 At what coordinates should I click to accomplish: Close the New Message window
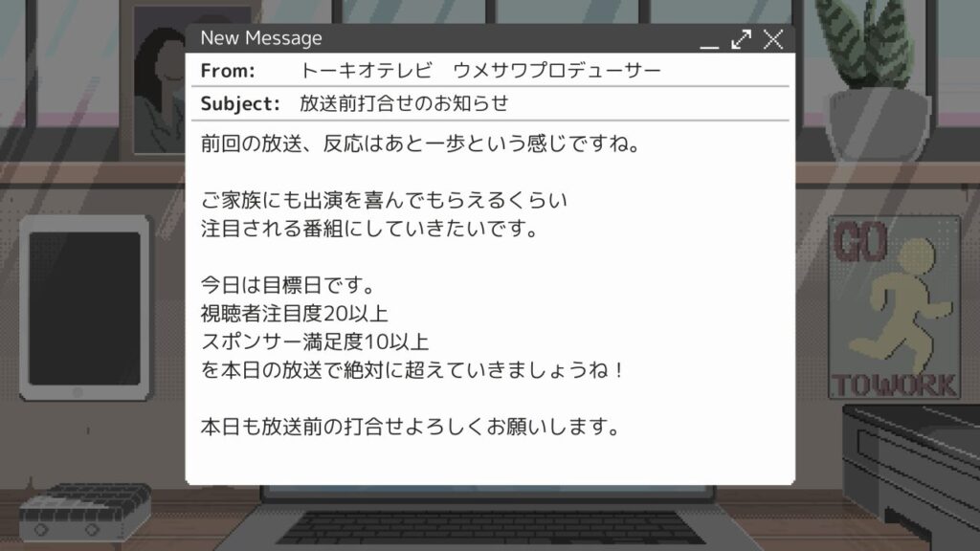click(773, 39)
